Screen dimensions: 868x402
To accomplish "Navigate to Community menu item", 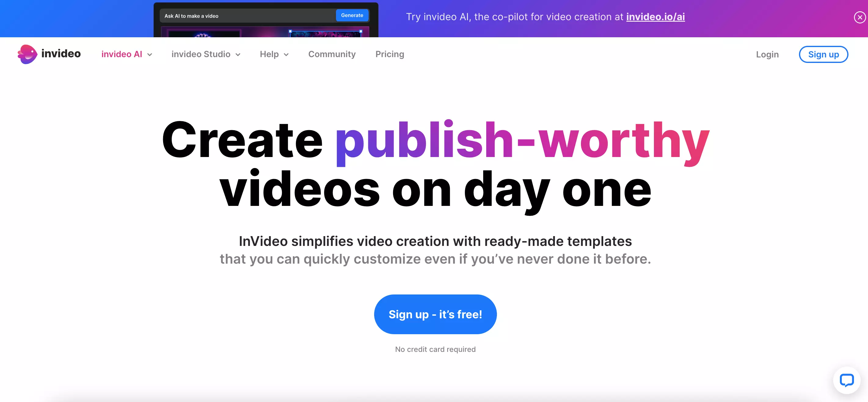I will [332, 54].
